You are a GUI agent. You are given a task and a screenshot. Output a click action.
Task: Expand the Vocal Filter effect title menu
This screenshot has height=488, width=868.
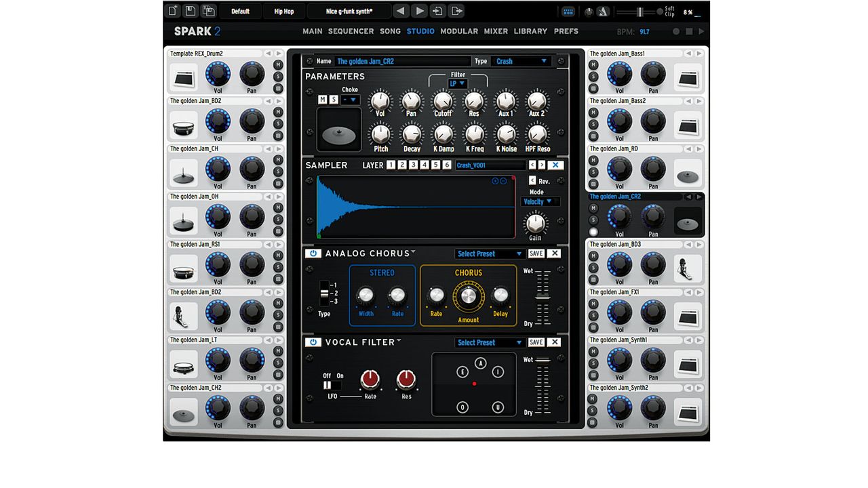(399, 340)
